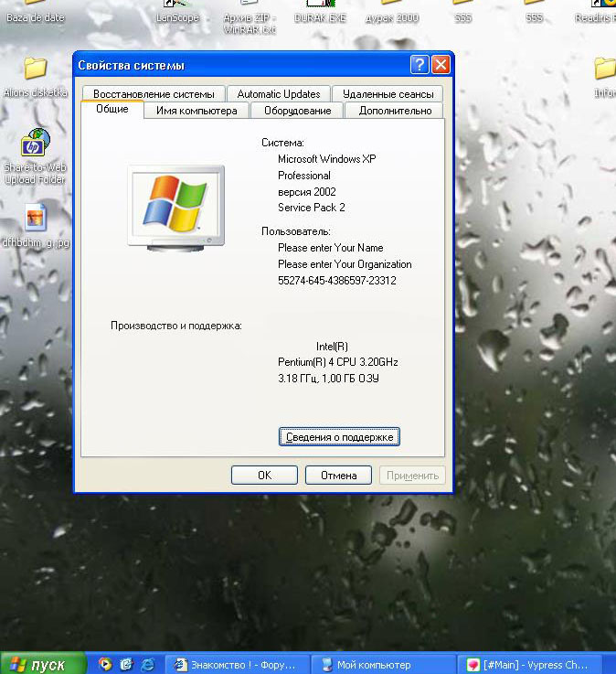Launch Windows Media Player from quick launch
Image resolution: width=616 pixels, height=674 pixels.
pyautogui.click(x=105, y=664)
